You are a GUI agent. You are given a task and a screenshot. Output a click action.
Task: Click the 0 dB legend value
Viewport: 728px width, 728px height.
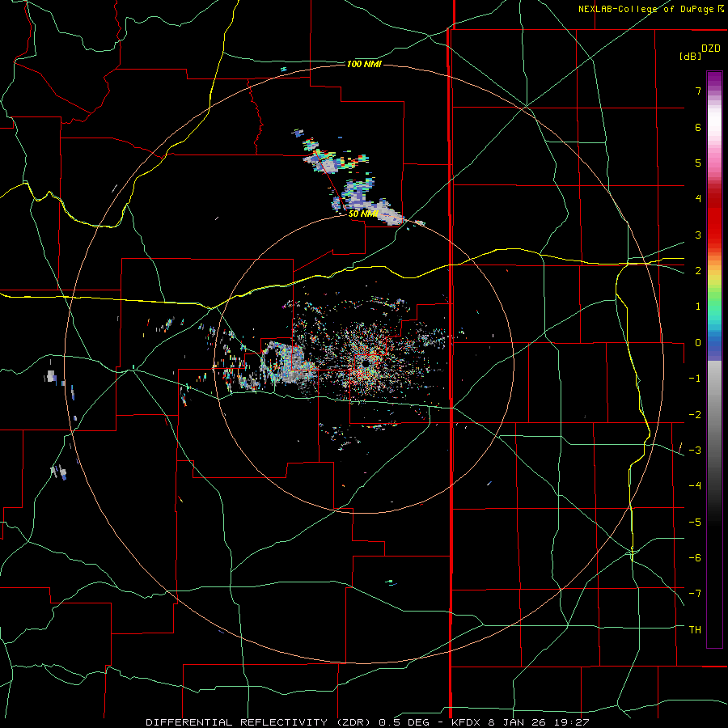point(698,343)
